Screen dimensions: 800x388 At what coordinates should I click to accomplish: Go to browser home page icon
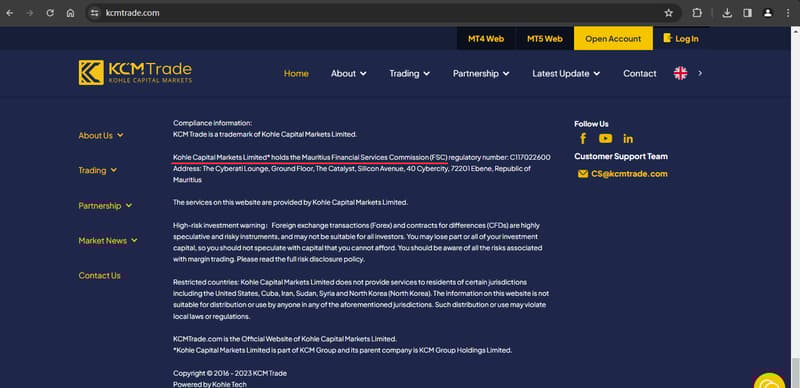70,13
